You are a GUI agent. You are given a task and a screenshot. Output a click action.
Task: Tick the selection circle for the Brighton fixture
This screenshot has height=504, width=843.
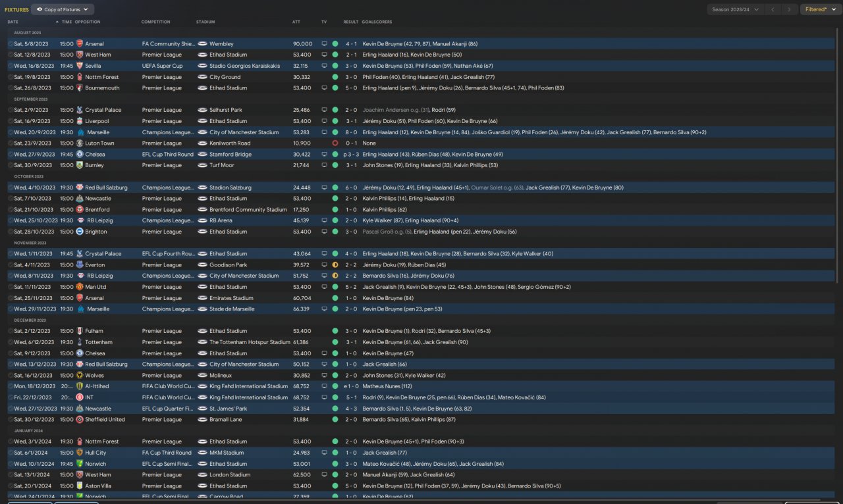point(11,232)
